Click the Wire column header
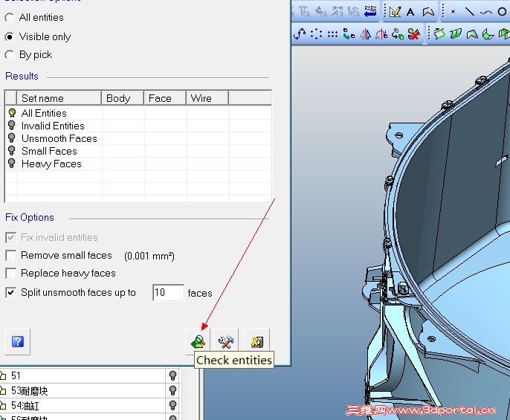510x420 pixels. pyautogui.click(x=207, y=98)
